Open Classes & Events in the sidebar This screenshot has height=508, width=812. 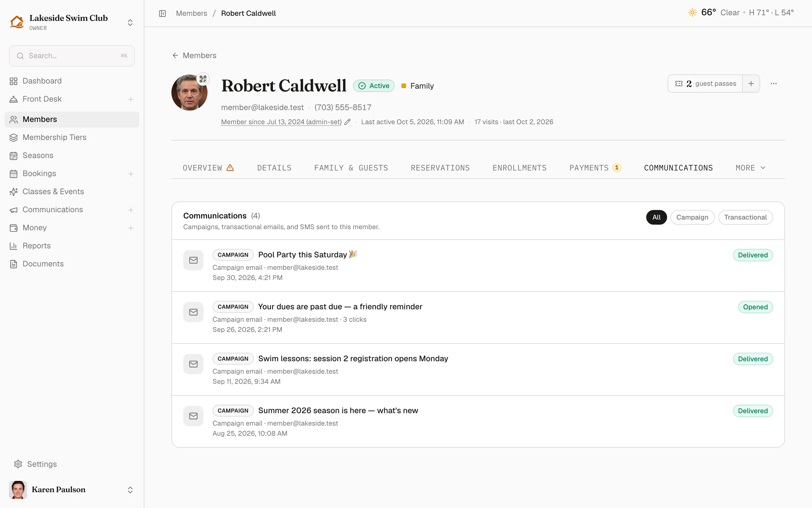click(72, 192)
